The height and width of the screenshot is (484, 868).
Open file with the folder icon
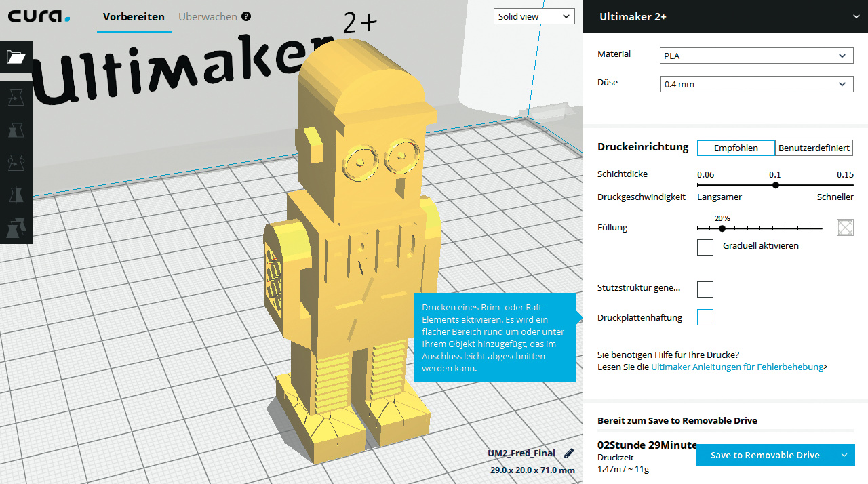[16, 57]
